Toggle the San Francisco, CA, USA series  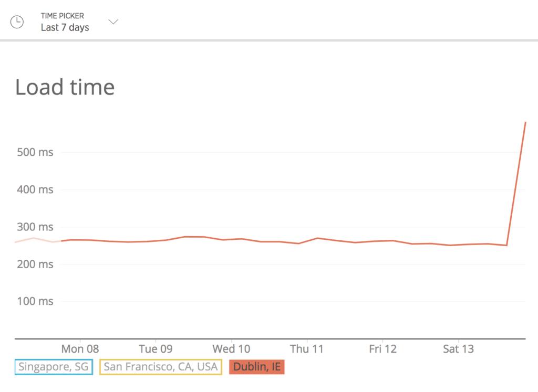tap(160, 367)
